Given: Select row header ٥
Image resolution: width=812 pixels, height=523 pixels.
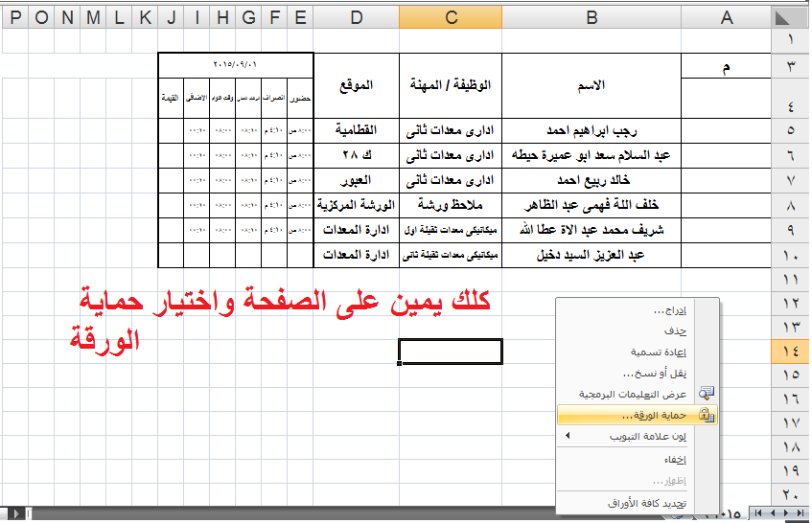Looking at the screenshot, I should [x=791, y=130].
